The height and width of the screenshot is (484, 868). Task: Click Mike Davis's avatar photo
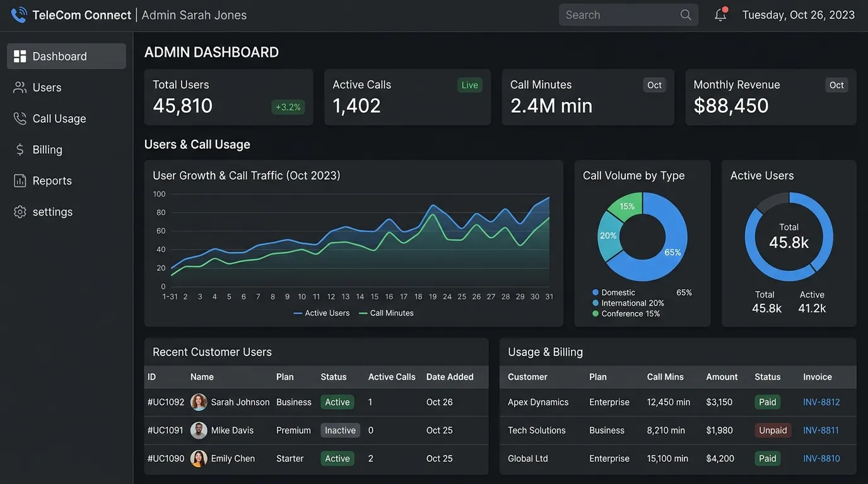click(199, 430)
